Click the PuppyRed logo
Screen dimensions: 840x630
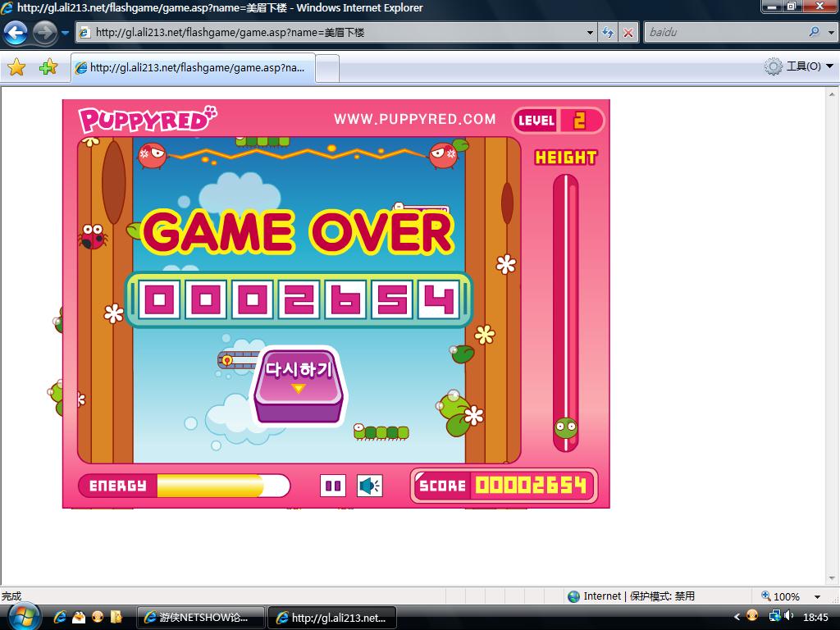tap(148, 121)
